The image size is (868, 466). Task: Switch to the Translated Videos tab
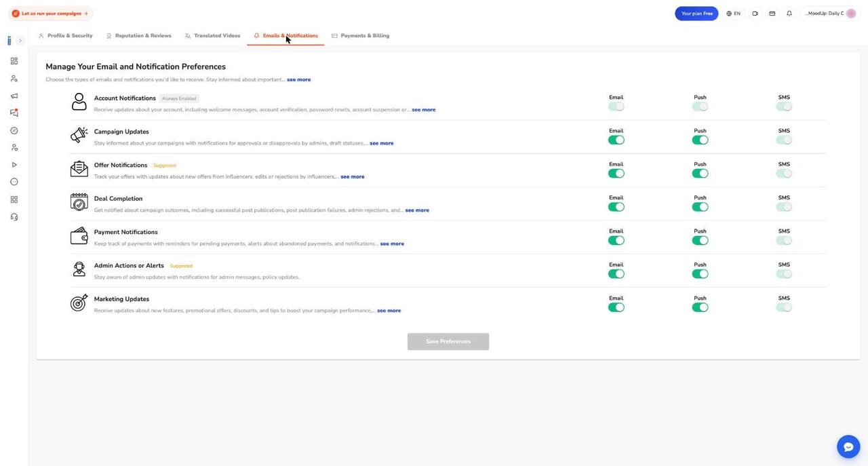pos(212,35)
